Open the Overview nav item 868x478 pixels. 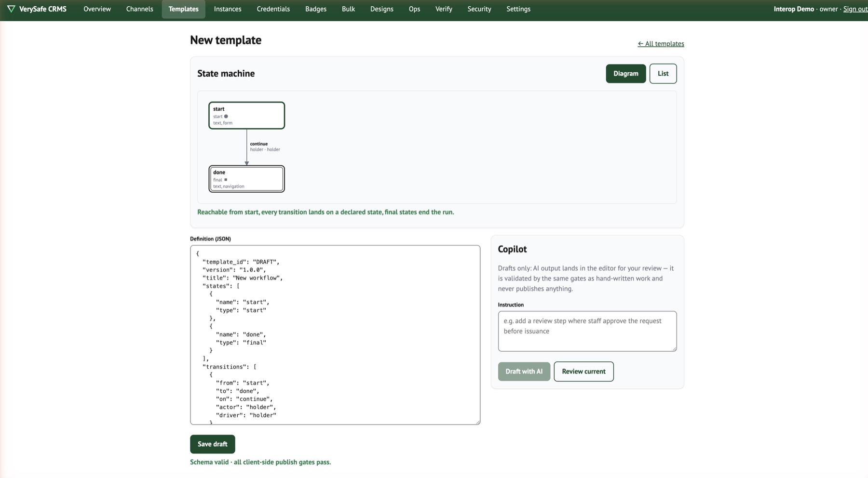coord(97,9)
